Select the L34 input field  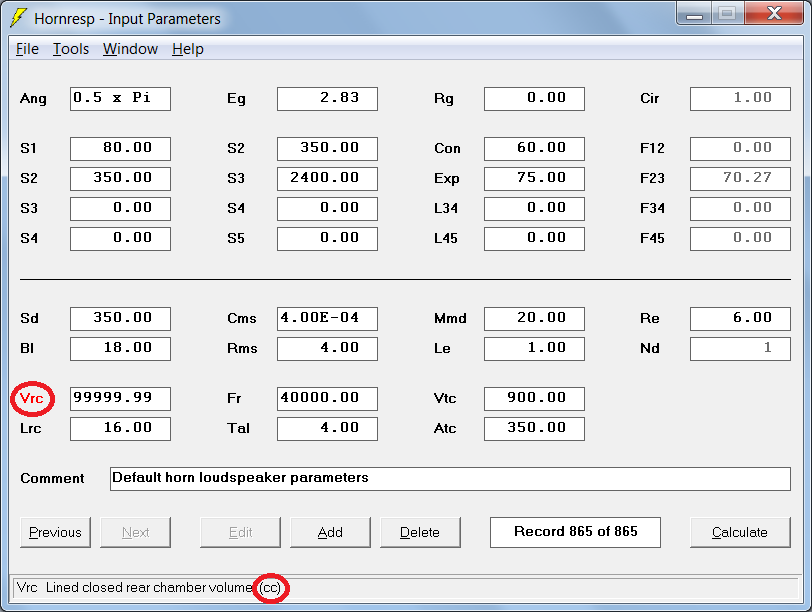point(534,209)
